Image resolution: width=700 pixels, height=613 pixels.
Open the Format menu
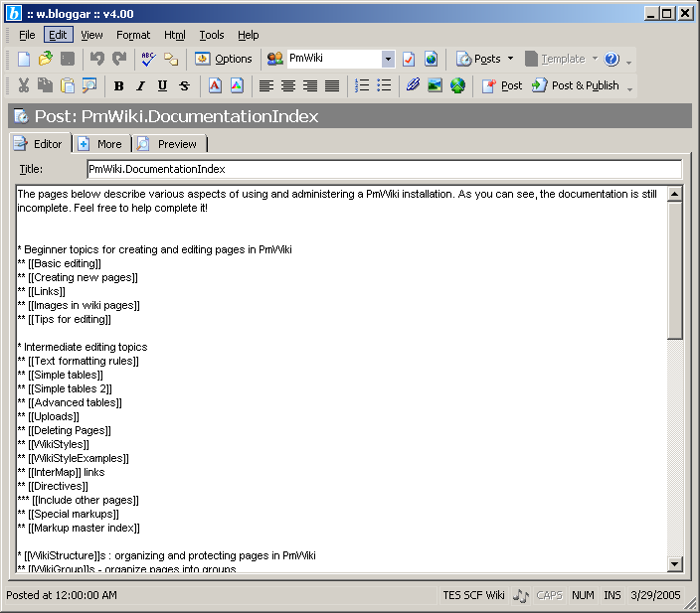coord(133,35)
